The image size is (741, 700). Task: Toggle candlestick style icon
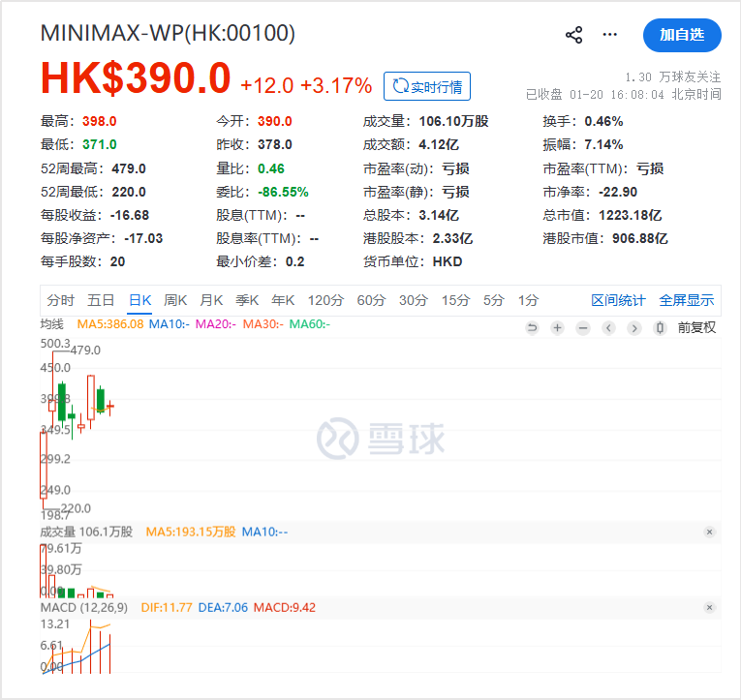tap(660, 328)
